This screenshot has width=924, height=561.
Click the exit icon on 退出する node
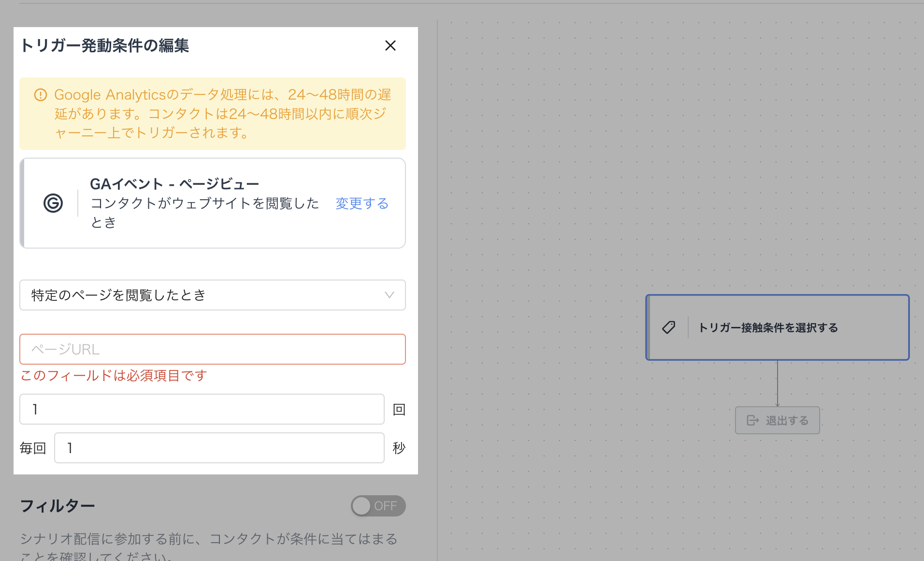[x=752, y=420]
